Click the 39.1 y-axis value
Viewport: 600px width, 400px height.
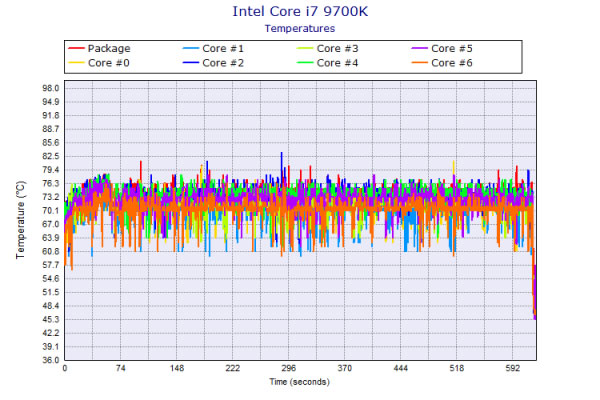(51, 346)
